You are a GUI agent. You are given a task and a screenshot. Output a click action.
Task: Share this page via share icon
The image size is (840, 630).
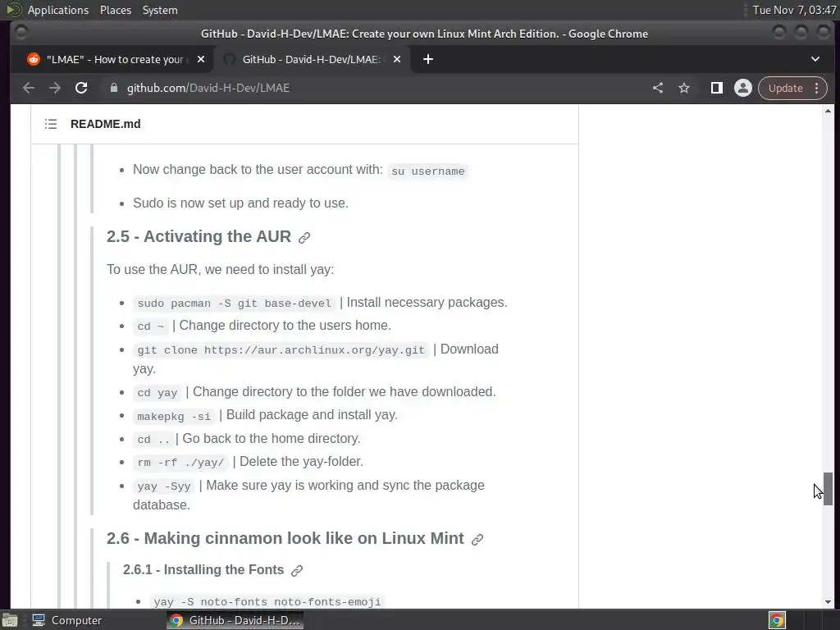pyautogui.click(x=658, y=88)
